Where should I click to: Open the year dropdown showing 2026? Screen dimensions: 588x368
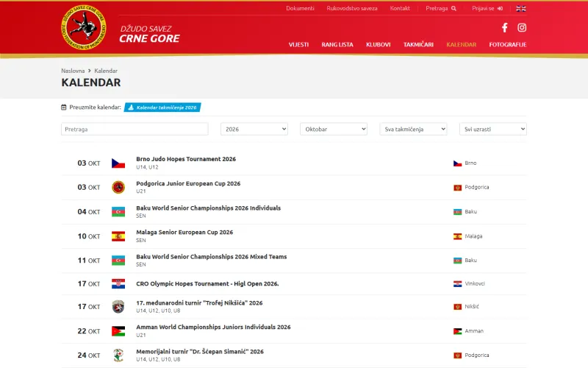tap(254, 130)
